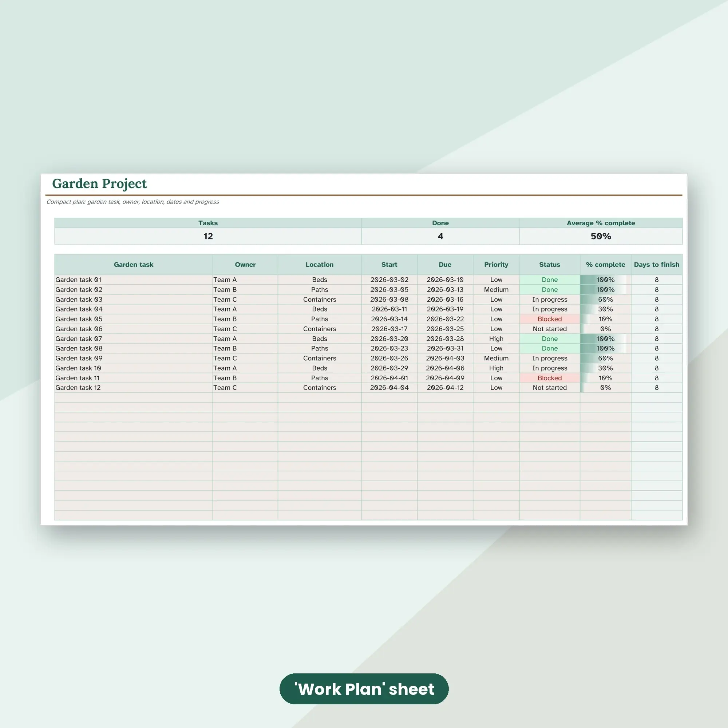Click the 'Garden task' column header

coord(134,265)
